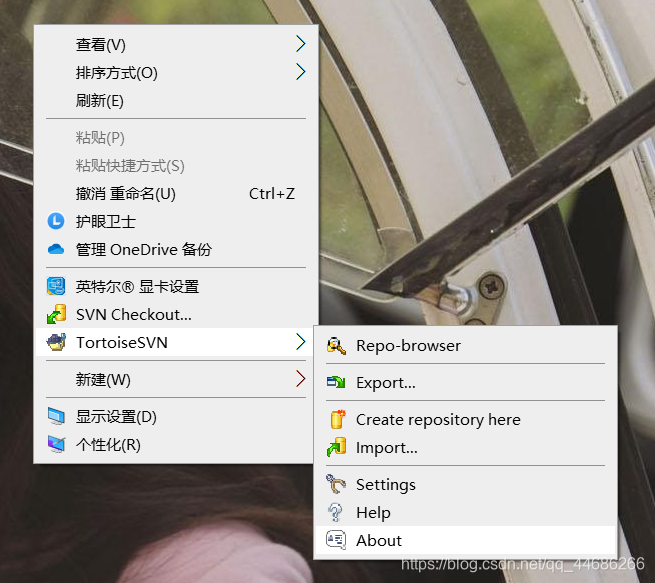The image size is (655, 583).
Task: Open 护眼卫士 from the context menu
Action: pos(176,221)
